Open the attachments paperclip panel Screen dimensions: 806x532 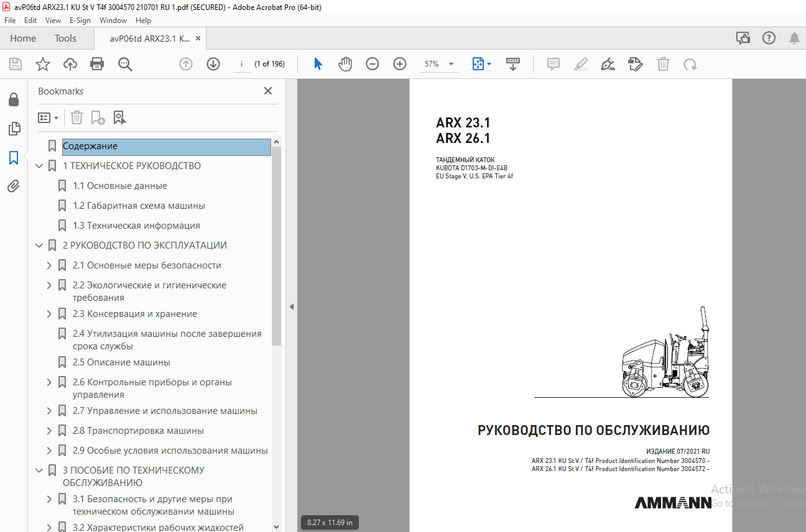pos(13,186)
